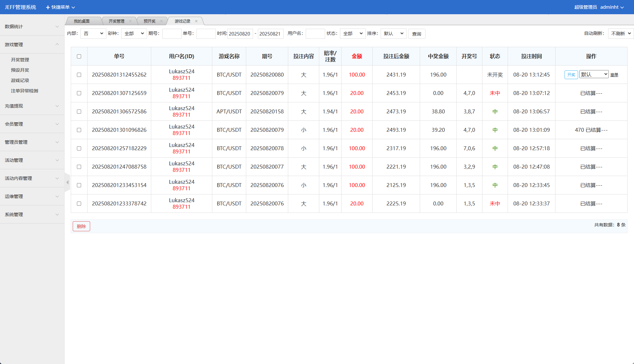Expand the 系统管理 sidebar chevron
Viewport: 634px width, 364px height.
click(57, 214)
